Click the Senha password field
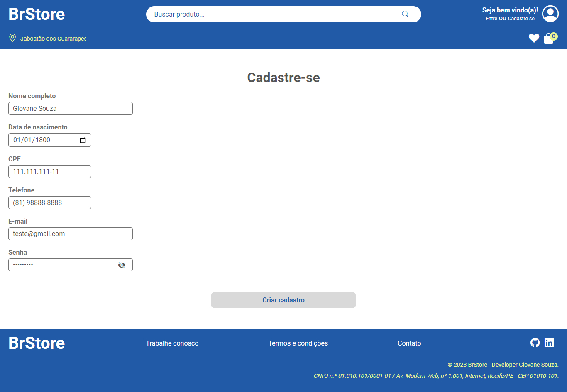 [x=71, y=265]
